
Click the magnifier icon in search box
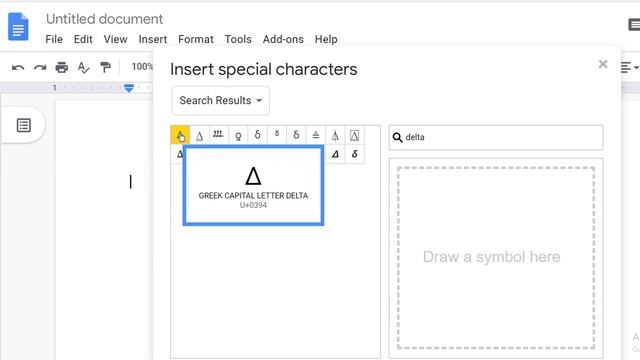click(x=397, y=137)
